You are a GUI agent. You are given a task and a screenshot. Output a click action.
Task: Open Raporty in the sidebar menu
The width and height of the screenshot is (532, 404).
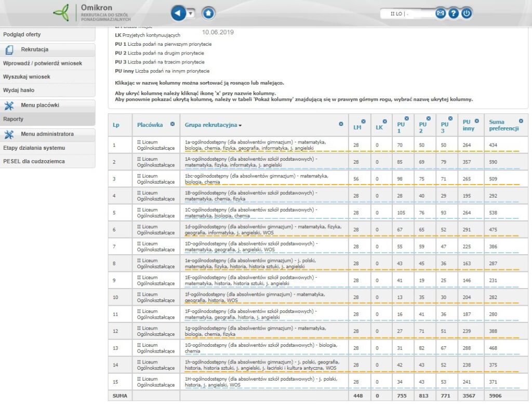click(x=14, y=119)
